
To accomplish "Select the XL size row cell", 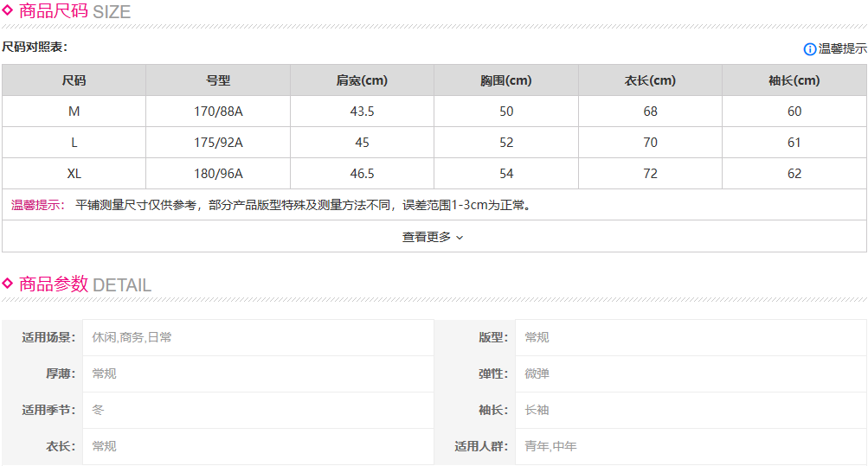I will pos(74,174).
